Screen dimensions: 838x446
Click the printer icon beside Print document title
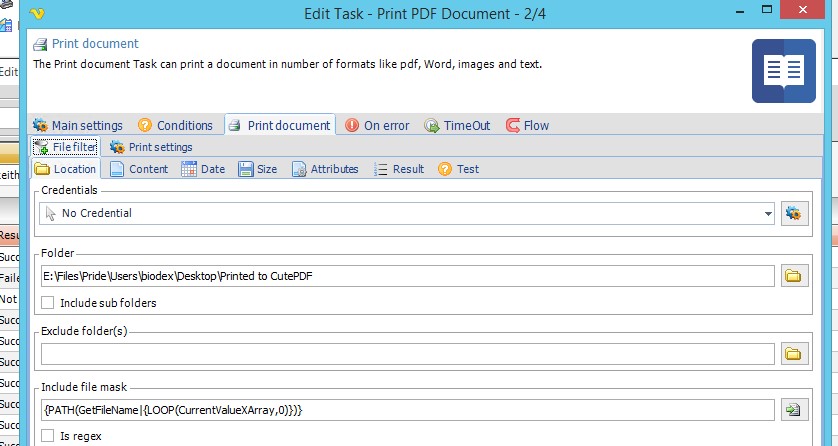pyautogui.click(x=40, y=45)
